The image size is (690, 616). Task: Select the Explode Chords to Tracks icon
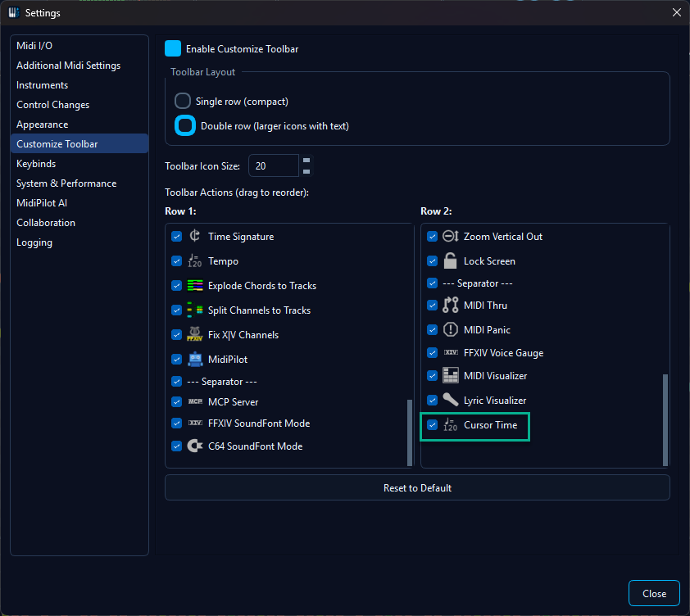(194, 286)
